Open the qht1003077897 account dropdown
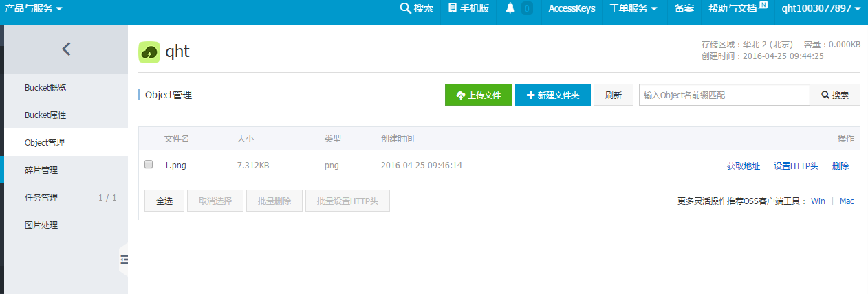This screenshot has height=294, width=868. coord(821,9)
